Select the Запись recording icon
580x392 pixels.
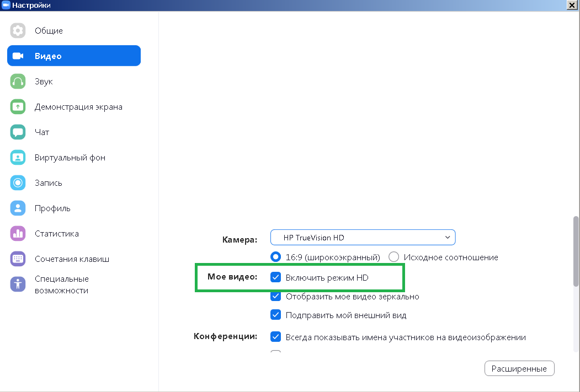18,183
